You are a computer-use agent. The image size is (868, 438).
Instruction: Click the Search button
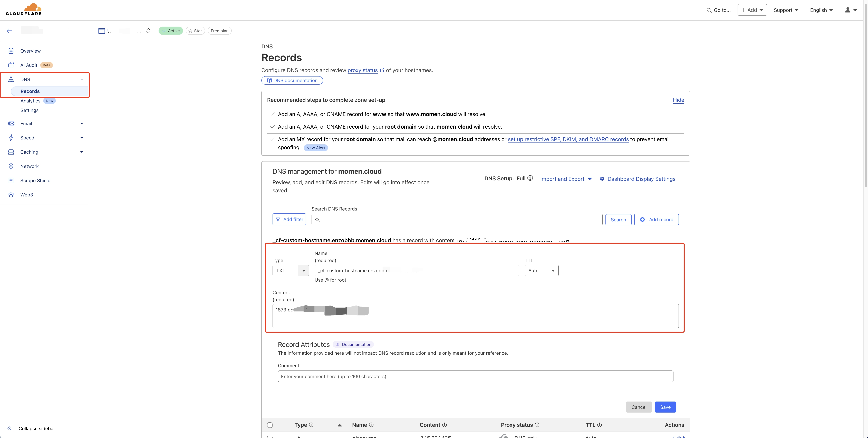click(618, 220)
